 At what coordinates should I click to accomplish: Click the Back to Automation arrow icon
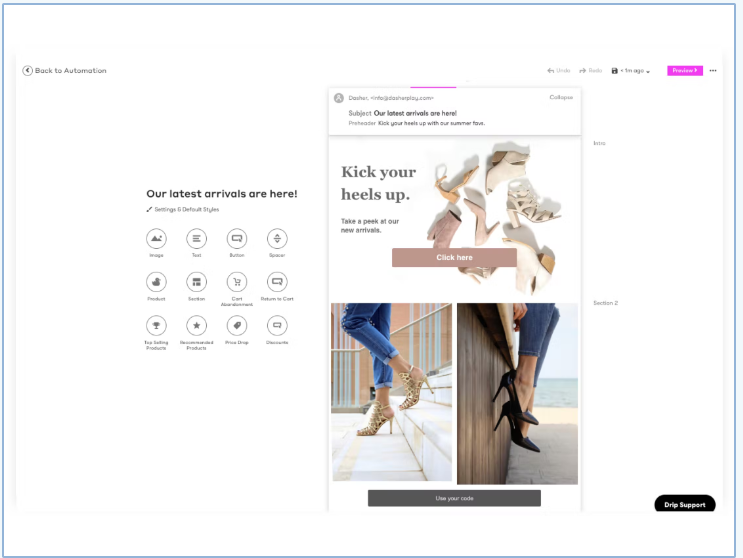[x=27, y=71]
